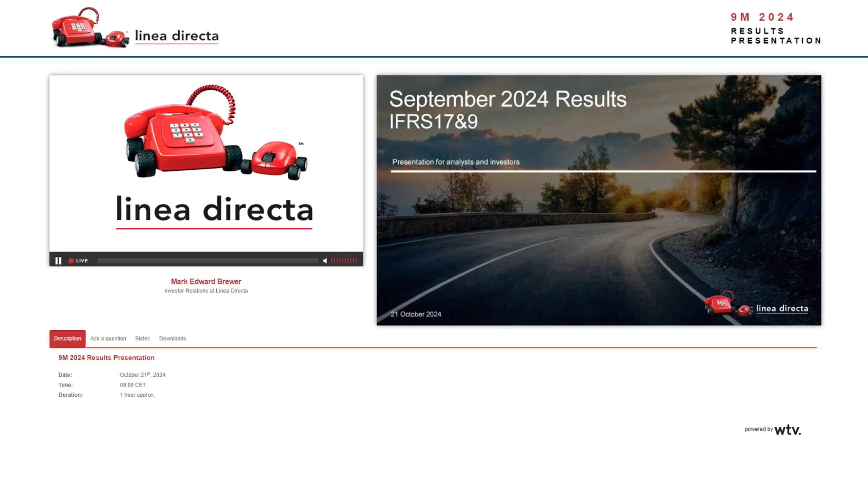The height and width of the screenshot is (477, 868).
Task: Click 'Presentation for analysts and investors' slide text
Action: click(x=456, y=162)
